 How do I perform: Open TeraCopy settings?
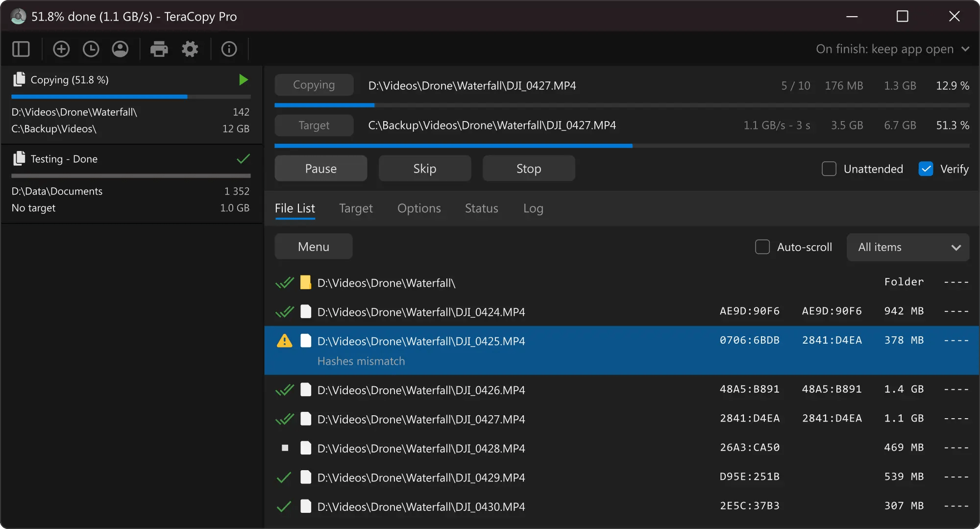pyautogui.click(x=190, y=49)
